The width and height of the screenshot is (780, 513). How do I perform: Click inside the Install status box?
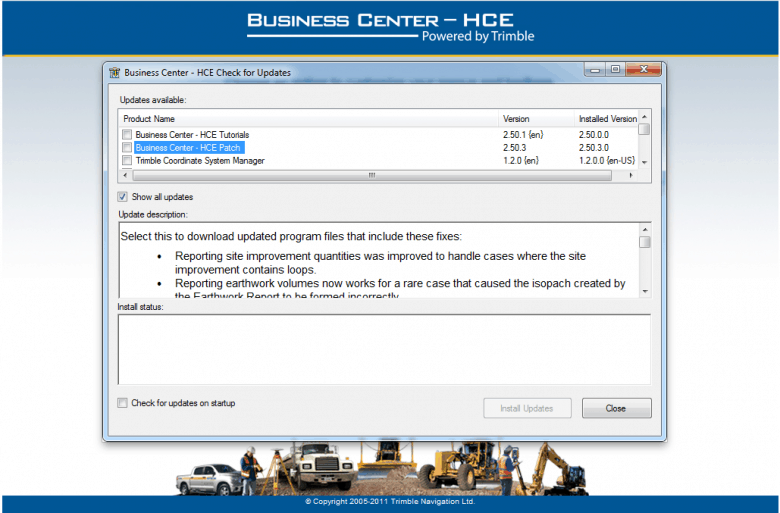[384, 349]
